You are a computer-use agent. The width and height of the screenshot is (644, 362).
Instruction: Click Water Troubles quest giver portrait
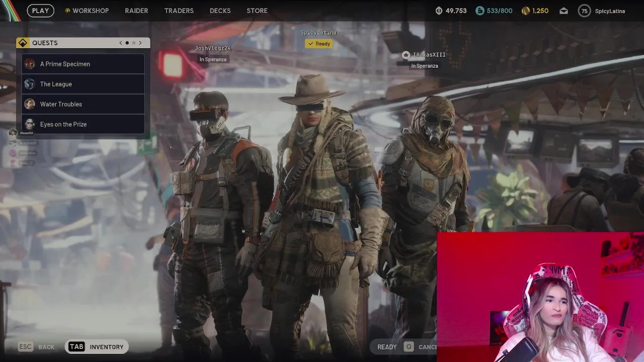click(30, 104)
